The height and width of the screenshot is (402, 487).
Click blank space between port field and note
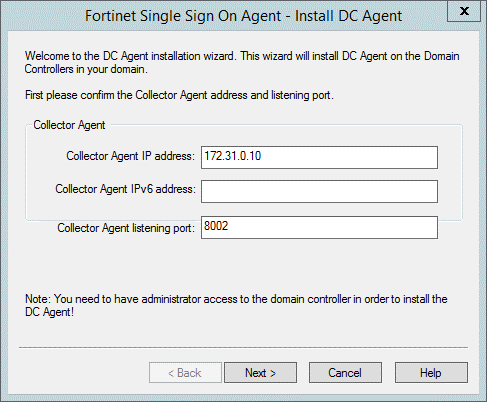[x=243, y=265]
